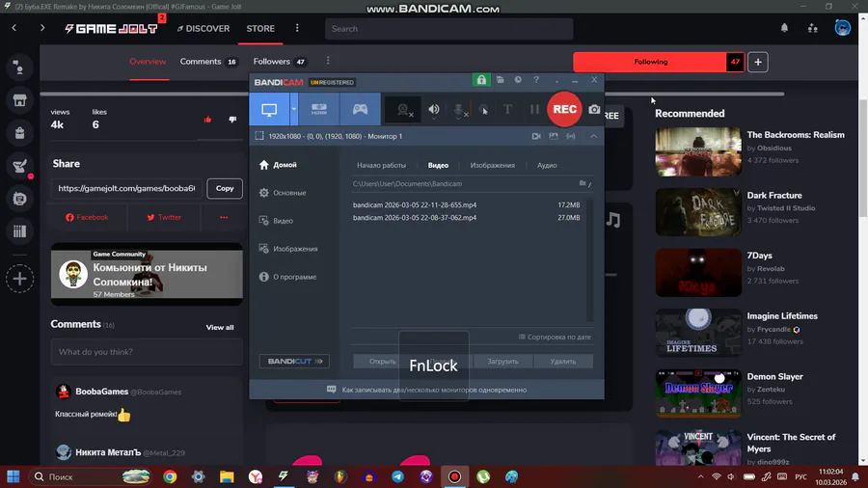868x488 pixels.
Task: Click the image icon in Bandicam status bar
Action: point(553,136)
